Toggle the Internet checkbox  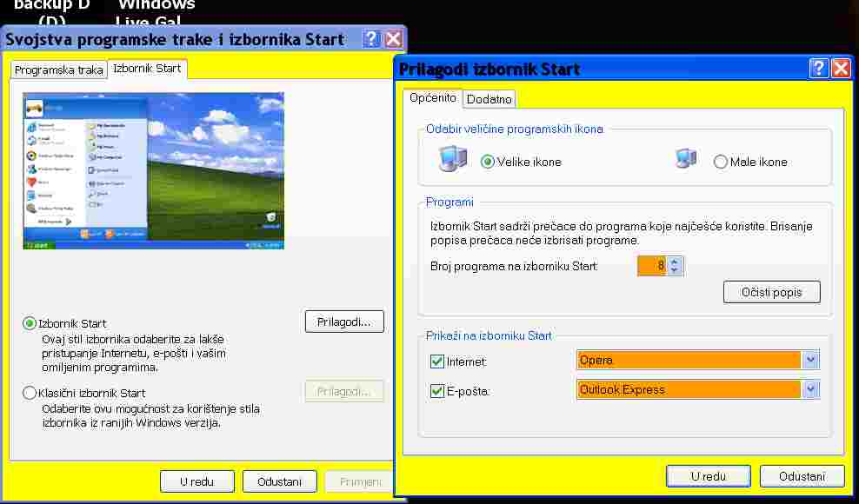point(436,361)
